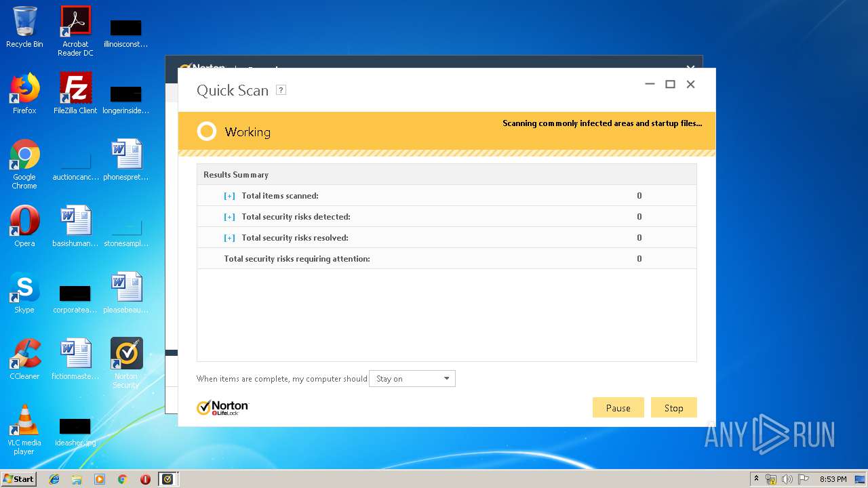This screenshot has width=868, height=488.
Task: Launch the CCleaner desktop shortcut
Action: coord(24,359)
